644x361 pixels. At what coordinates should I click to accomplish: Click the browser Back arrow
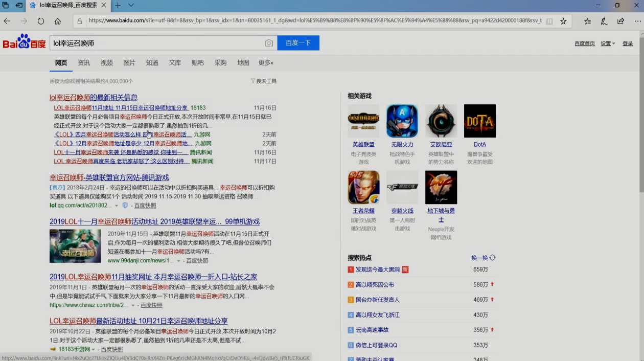click(x=7, y=21)
